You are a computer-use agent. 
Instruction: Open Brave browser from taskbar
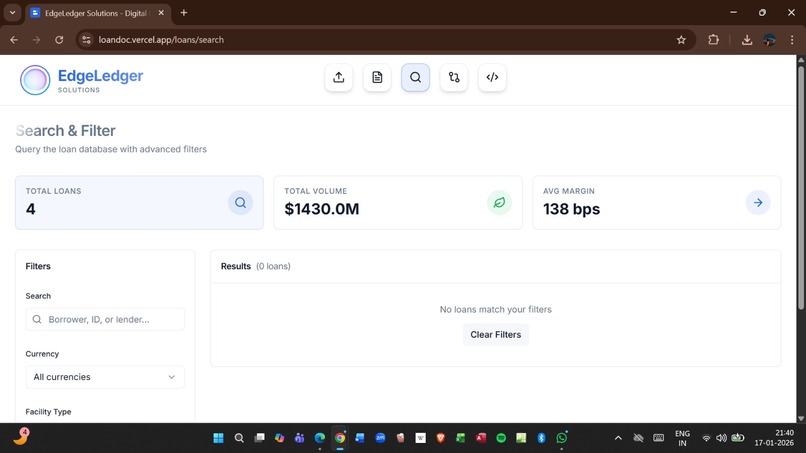(x=441, y=438)
